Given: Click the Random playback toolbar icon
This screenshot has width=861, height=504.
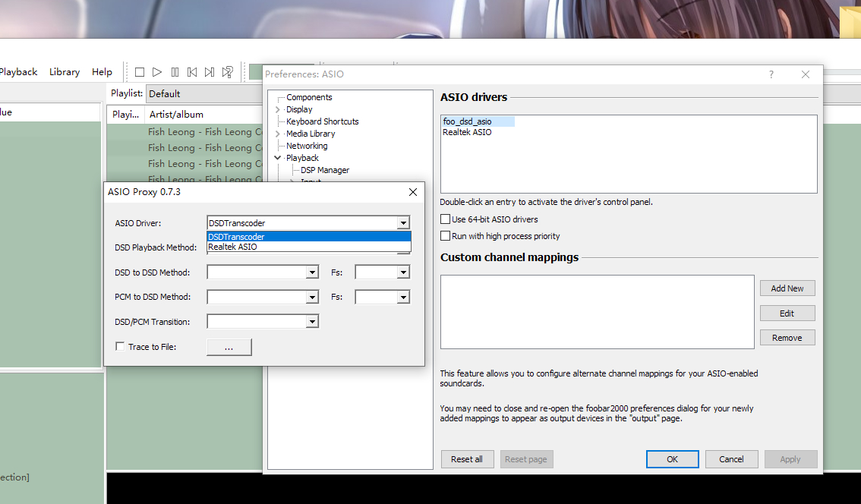Looking at the screenshot, I should (x=227, y=72).
